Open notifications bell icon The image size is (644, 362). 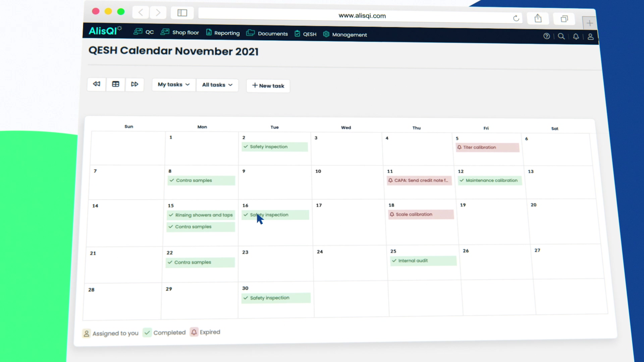(x=576, y=37)
